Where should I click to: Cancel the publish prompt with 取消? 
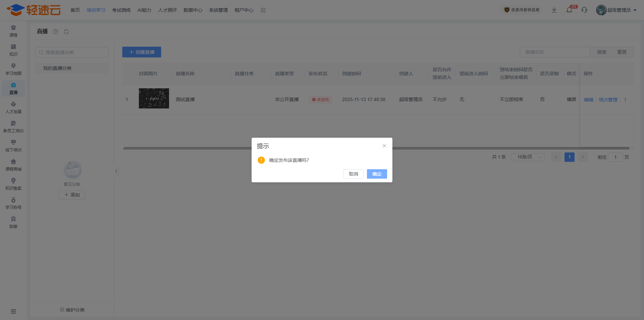[353, 174]
